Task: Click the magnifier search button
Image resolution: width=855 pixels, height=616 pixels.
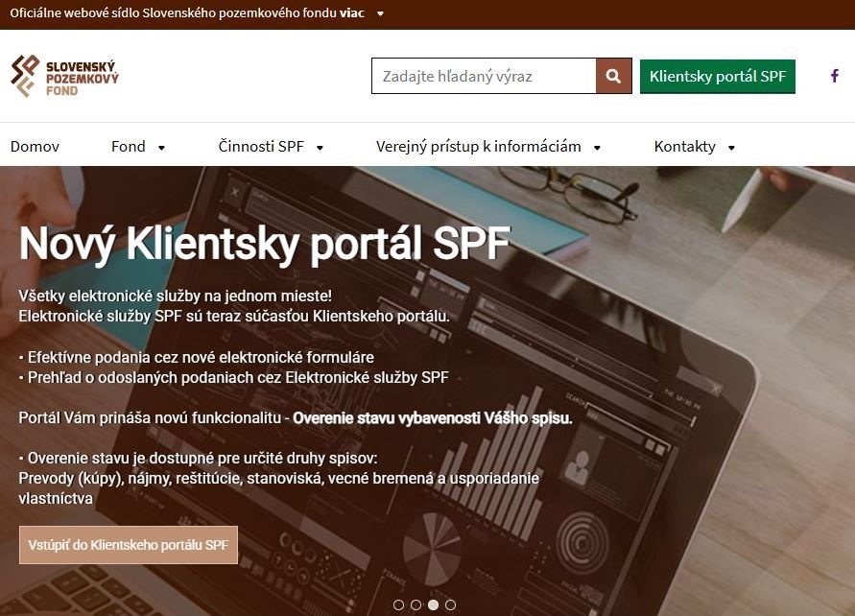Action: (613, 76)
